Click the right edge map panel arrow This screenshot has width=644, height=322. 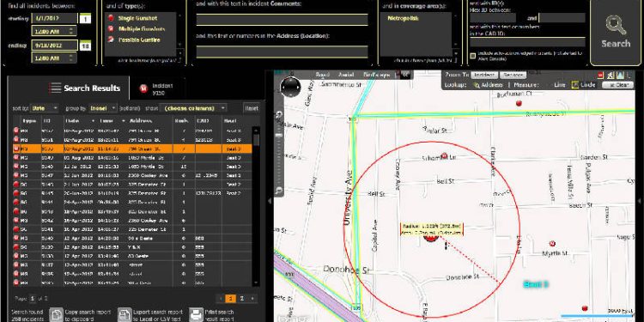(640, 201)
